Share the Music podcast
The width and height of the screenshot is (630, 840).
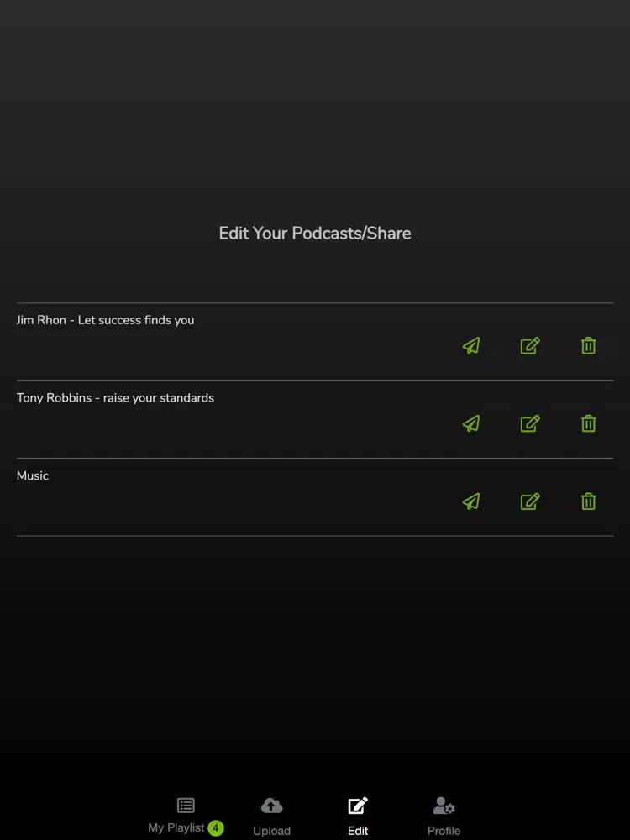coord(471,501)
